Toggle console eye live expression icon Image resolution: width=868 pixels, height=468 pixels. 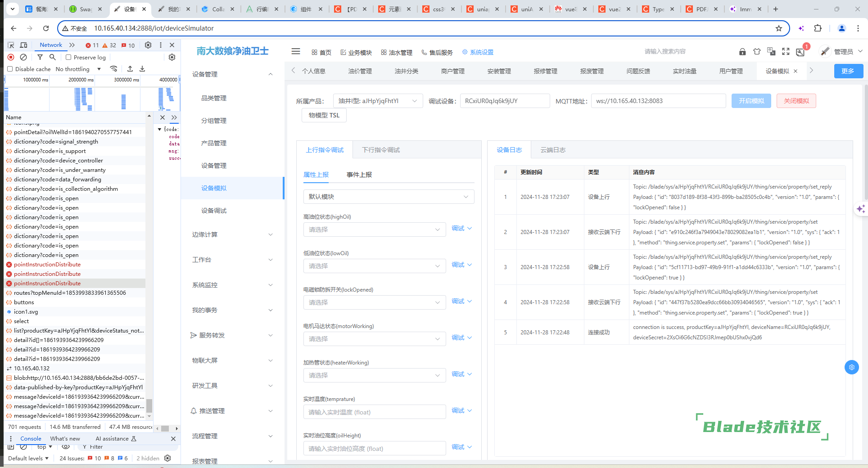66,447
